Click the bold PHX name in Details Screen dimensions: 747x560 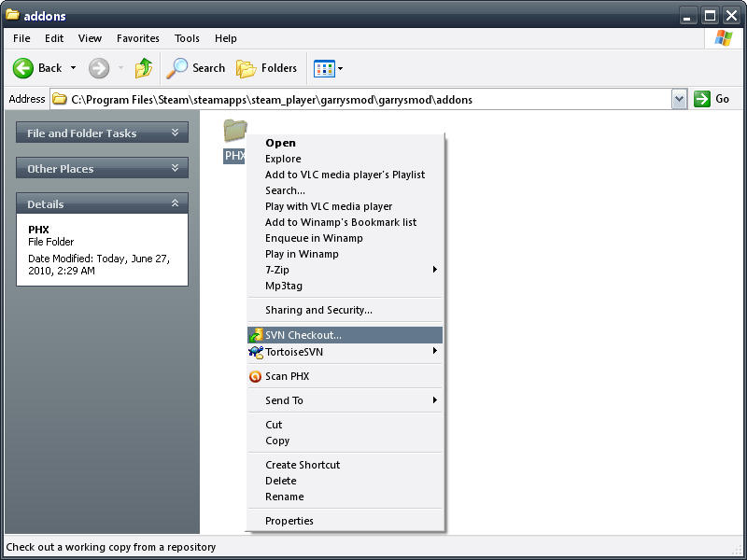pyautogui.click(x=38, y=230)
